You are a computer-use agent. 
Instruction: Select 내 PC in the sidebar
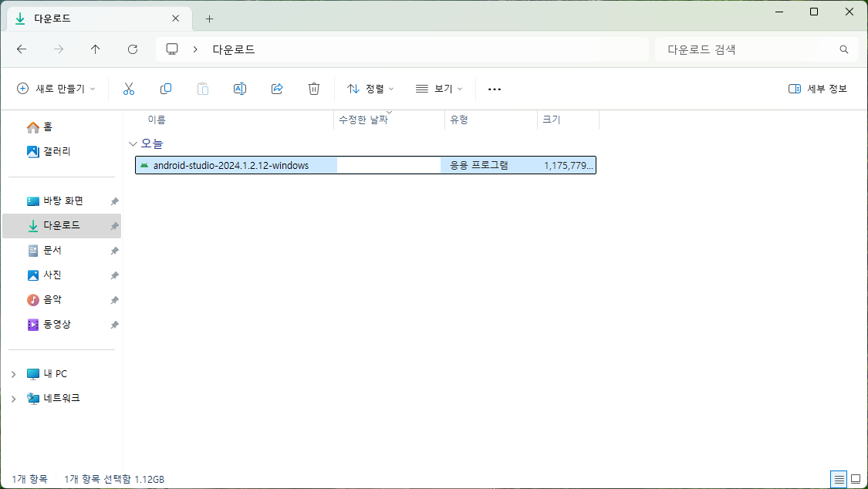click(46, 374)
